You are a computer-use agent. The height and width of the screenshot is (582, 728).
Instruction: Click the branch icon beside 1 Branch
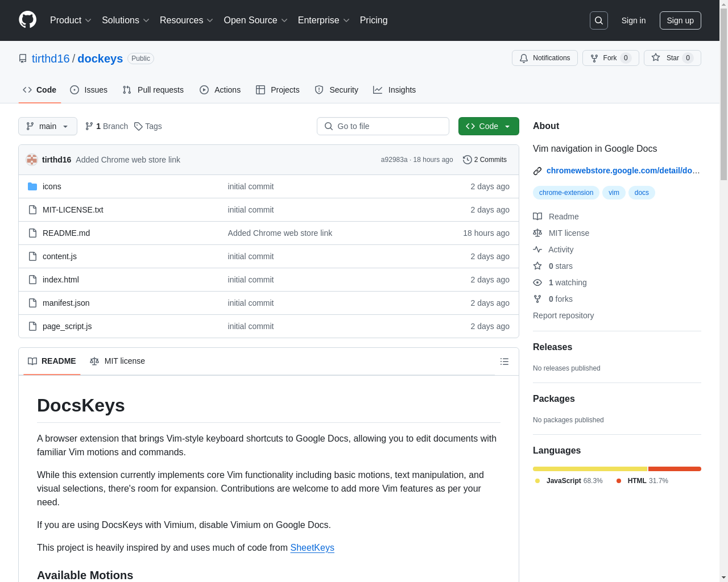(89, 126)
